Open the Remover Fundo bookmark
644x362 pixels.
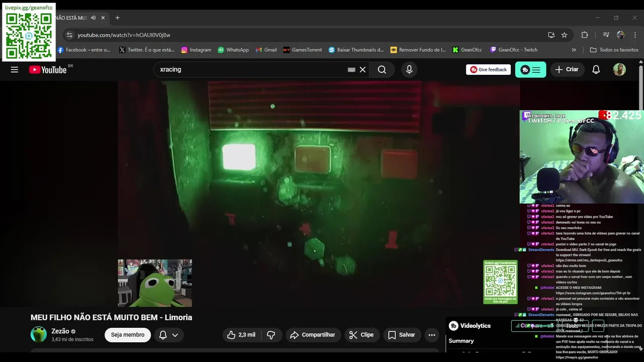click(418, 50)
